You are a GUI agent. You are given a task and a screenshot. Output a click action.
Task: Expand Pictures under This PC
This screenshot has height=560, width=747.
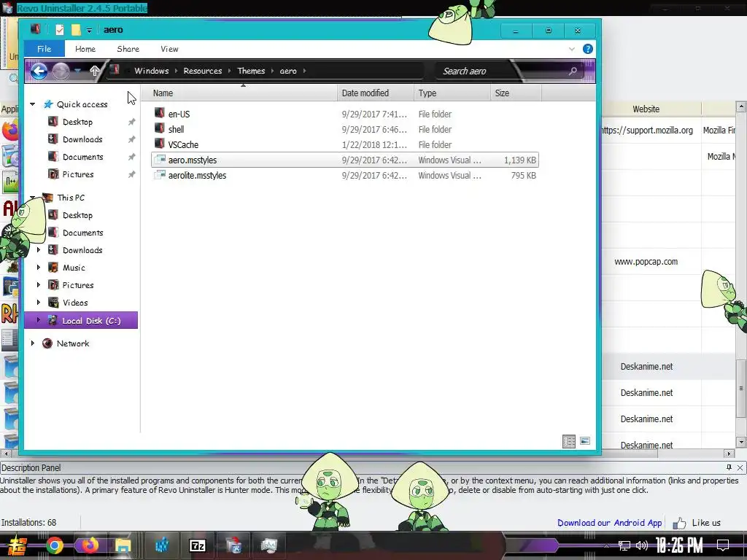(x=39, y=285)
